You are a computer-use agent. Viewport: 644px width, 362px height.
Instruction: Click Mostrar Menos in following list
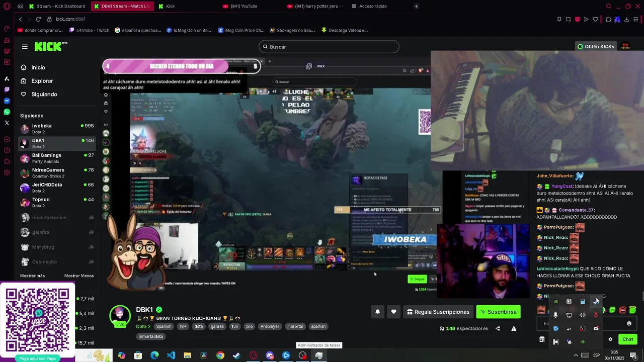[79, 276]
